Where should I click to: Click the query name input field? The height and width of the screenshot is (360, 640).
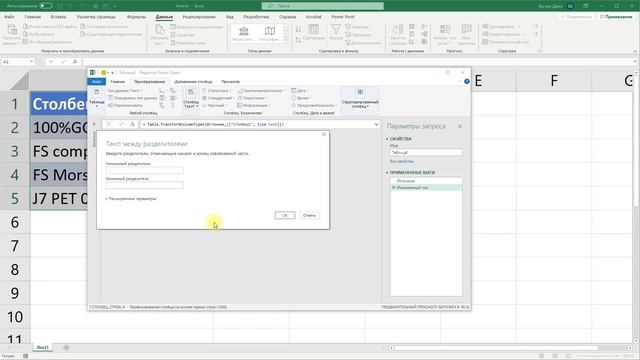tap(426, 153)
